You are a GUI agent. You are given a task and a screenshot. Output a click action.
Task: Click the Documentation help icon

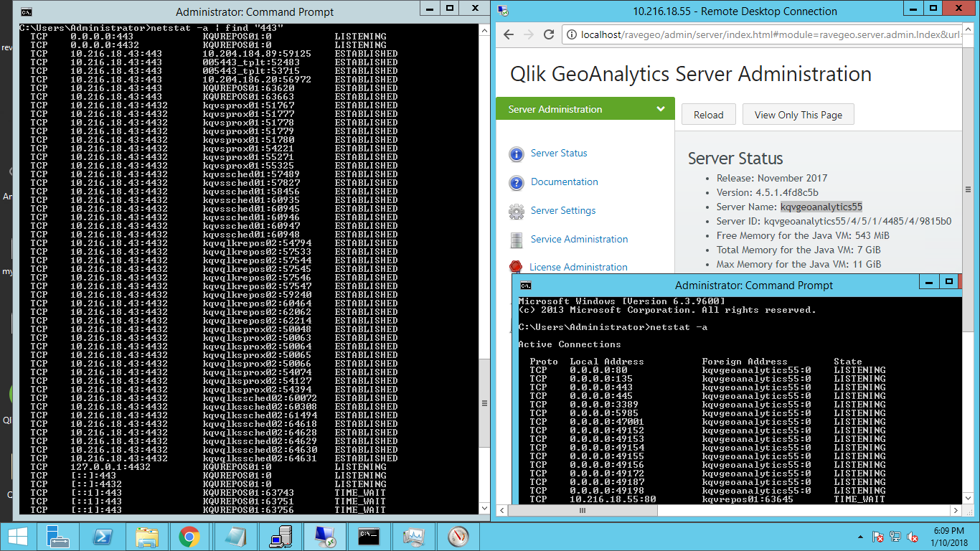pos(517,183)
